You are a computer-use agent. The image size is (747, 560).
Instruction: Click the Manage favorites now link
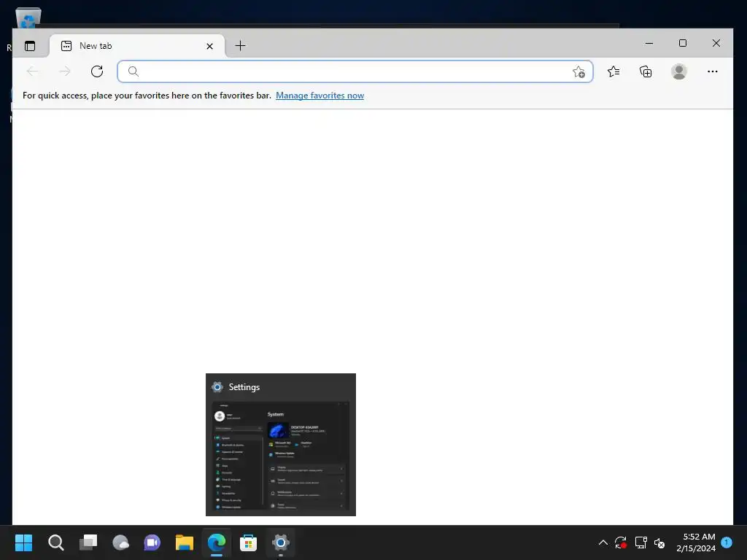320,96
